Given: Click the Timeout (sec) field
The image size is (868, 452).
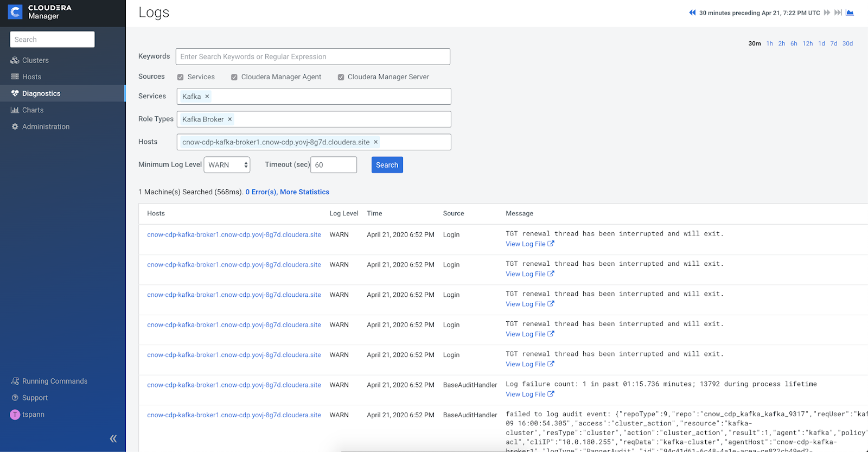Looking at the screenshot, I should click(334, 165).
